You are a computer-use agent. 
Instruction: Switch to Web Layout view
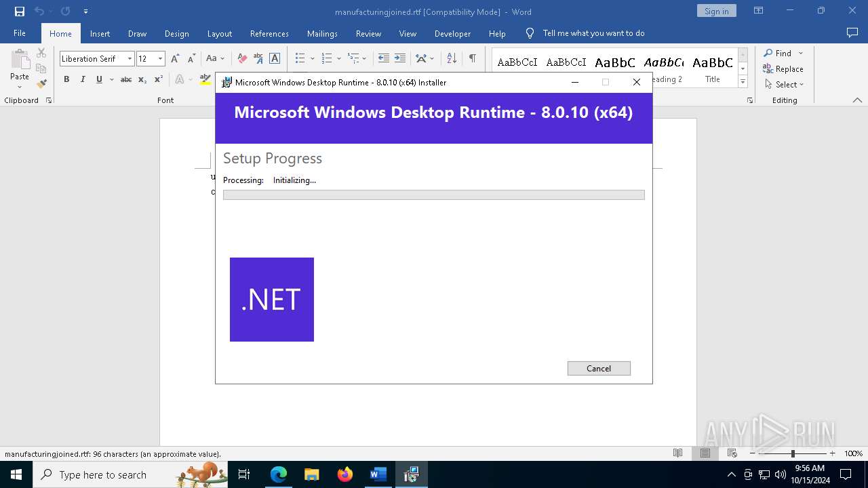732,453
